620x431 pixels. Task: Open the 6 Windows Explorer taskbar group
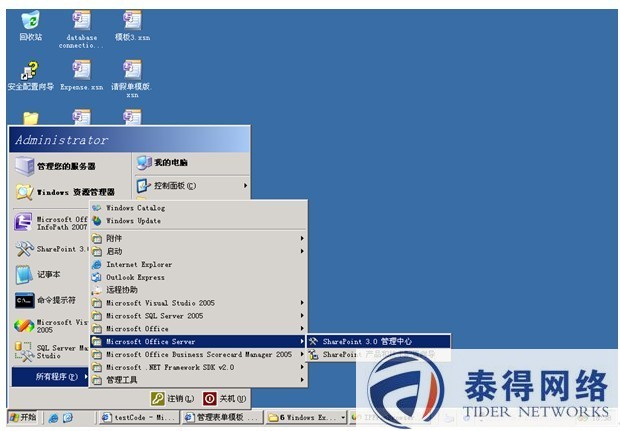tap(306, 417)
